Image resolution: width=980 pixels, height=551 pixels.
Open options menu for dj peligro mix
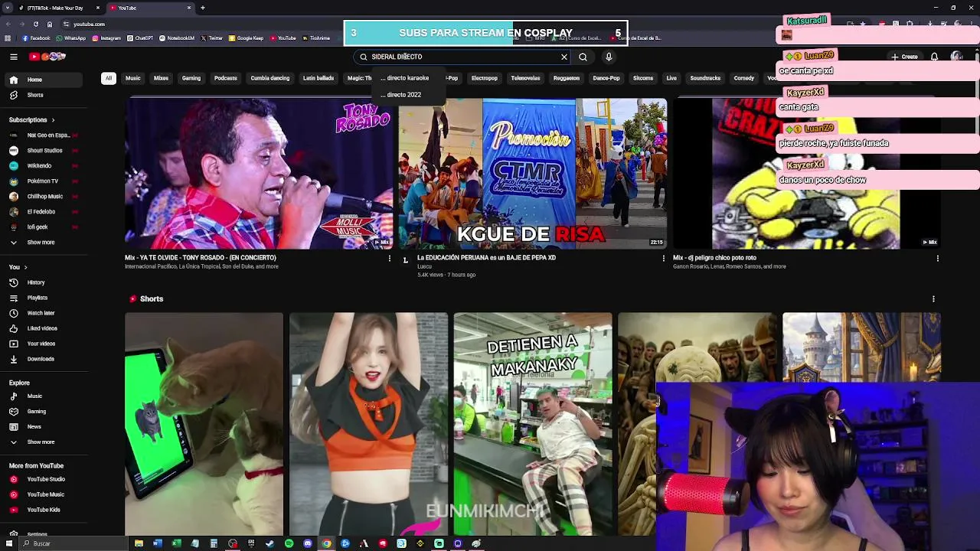point(938,259)
